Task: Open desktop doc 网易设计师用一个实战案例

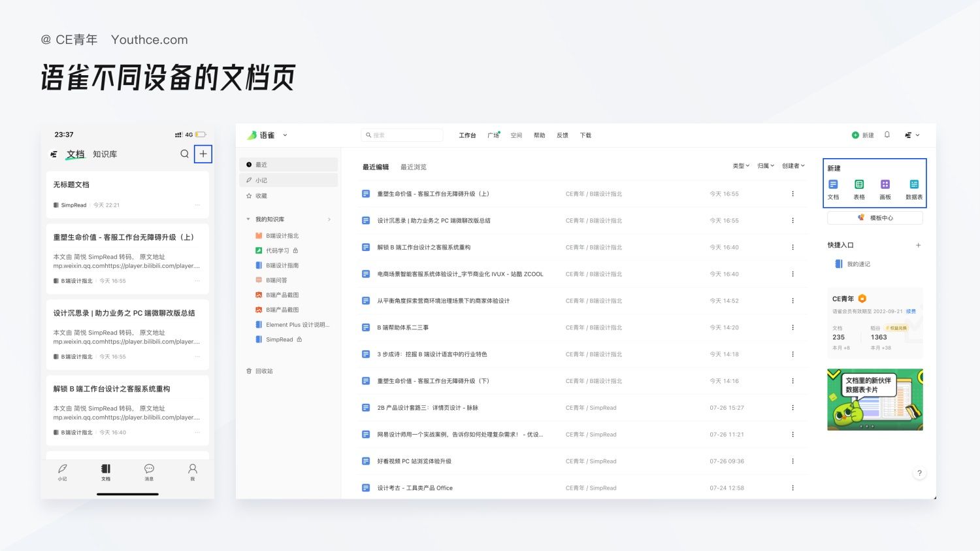Action: coord(460,435)
